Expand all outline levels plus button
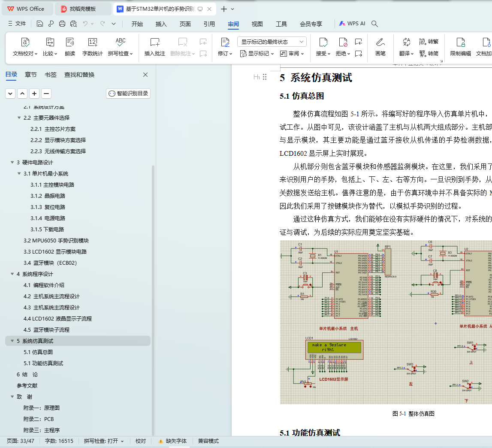Image resolution: width=492 pixels, height=448 pixels. point(34,93)
